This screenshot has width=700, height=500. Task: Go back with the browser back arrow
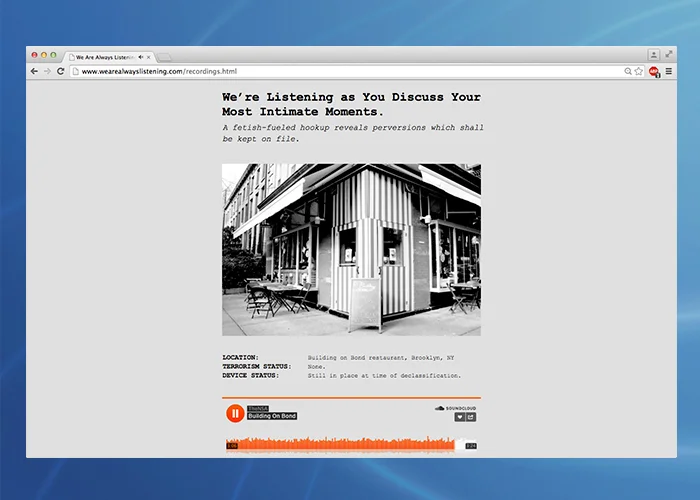(34, 71)
